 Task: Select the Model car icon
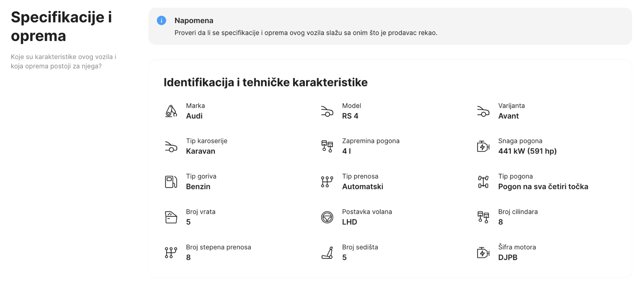point(328,111)
